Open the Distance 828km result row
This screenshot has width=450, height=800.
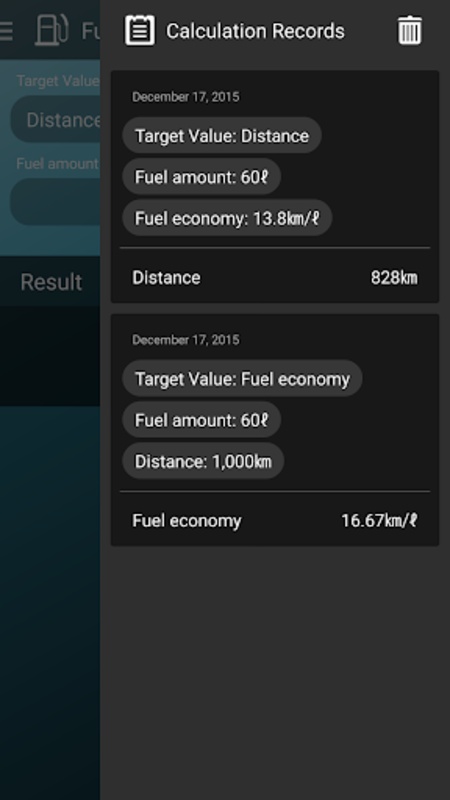pos(275,278)
